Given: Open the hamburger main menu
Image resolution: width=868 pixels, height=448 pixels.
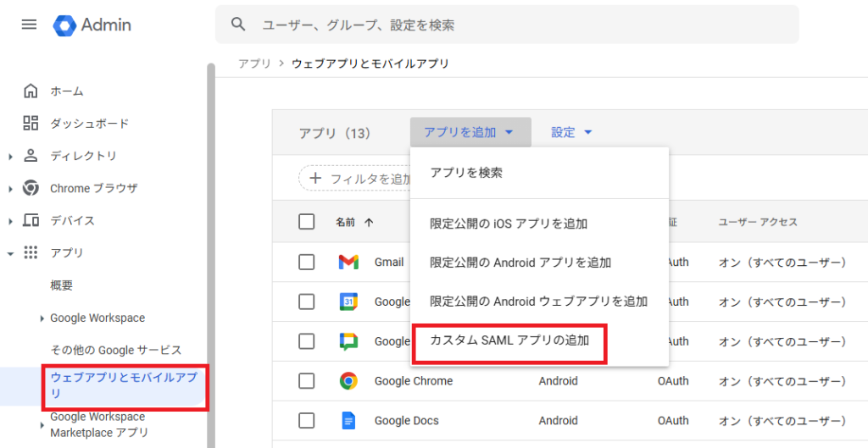Looking at the screenshot, I should [29, 25].
